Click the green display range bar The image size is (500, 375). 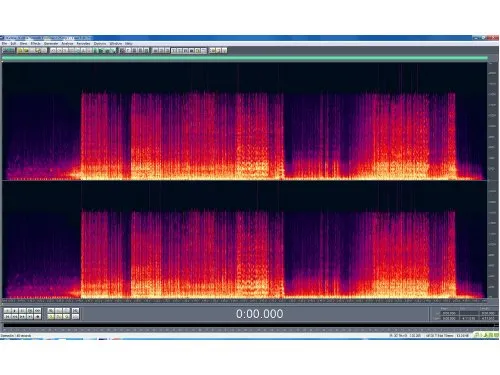tap(245, 58)
